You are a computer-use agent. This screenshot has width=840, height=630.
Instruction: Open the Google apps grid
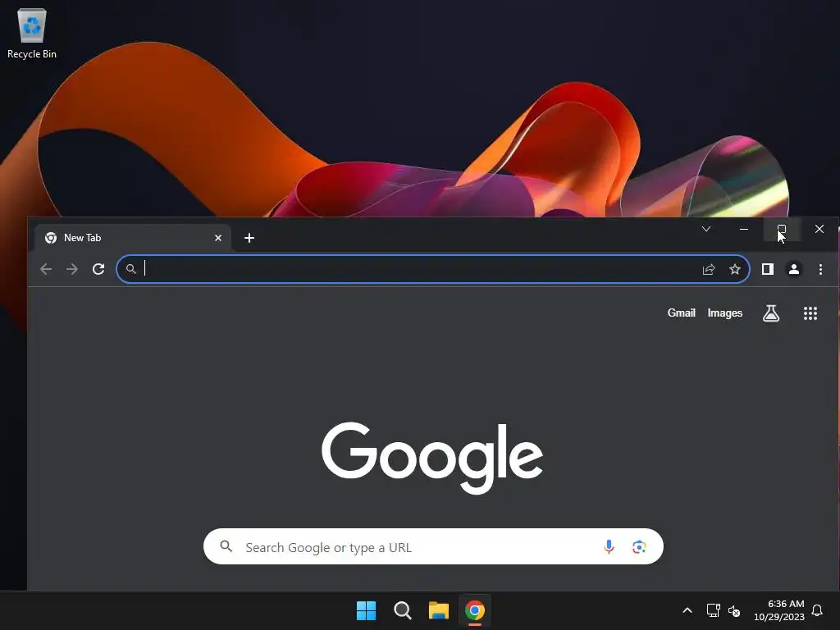click(x=810, y=313)
